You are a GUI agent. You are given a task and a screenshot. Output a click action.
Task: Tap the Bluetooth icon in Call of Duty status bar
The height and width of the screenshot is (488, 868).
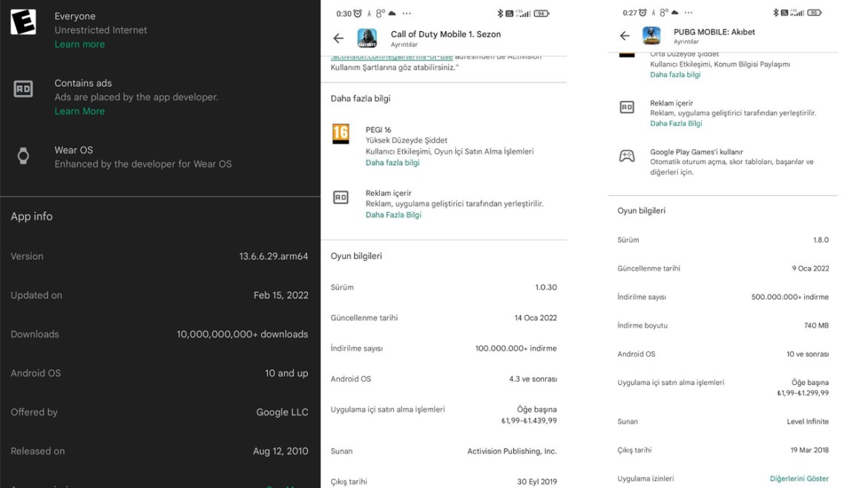click(x=500, y=13)
